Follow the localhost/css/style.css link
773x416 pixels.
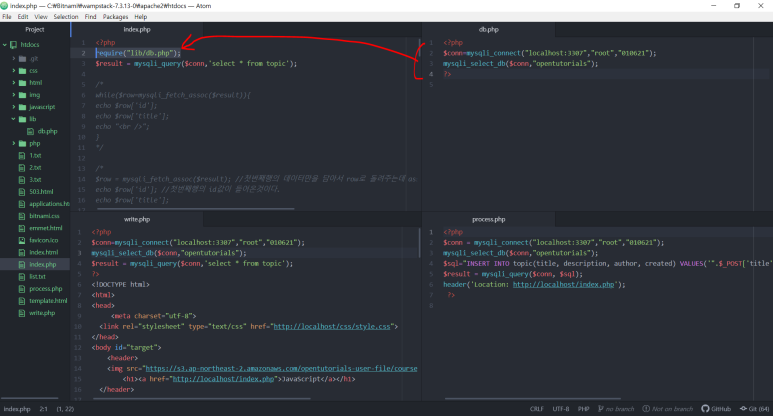[x=332, y=327]
